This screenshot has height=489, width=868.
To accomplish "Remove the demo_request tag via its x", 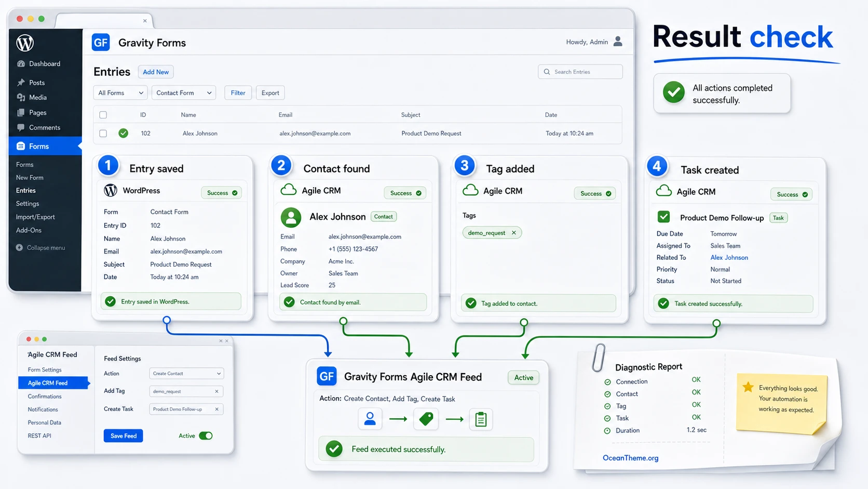I will [514, 233].
